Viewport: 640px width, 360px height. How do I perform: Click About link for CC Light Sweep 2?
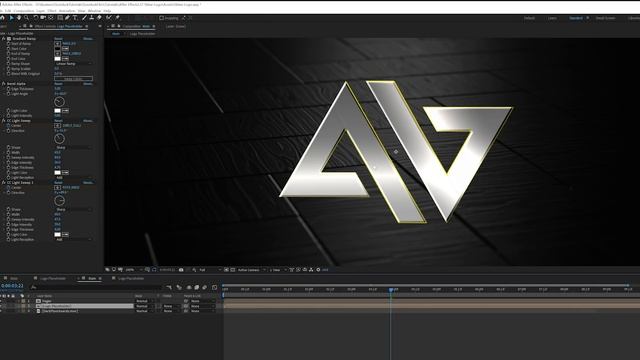88,182
